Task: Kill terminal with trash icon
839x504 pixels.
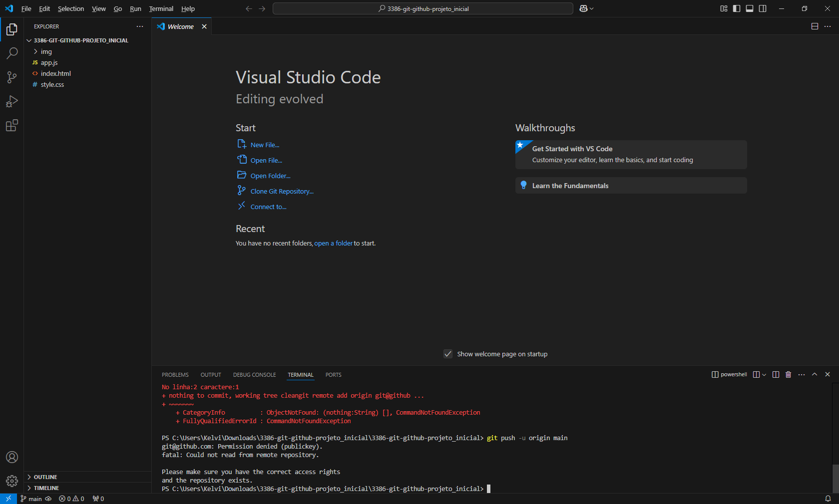Action: tap(789, 374)
